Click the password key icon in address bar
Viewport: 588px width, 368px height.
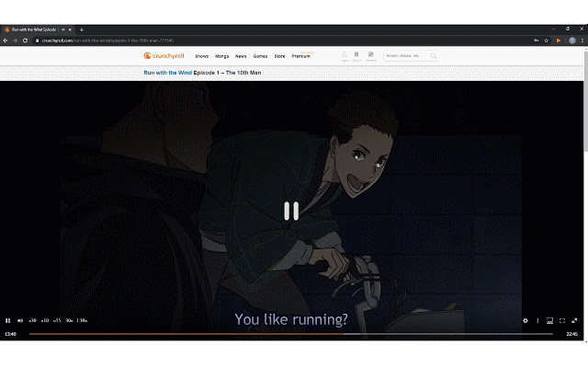[537, 40]
